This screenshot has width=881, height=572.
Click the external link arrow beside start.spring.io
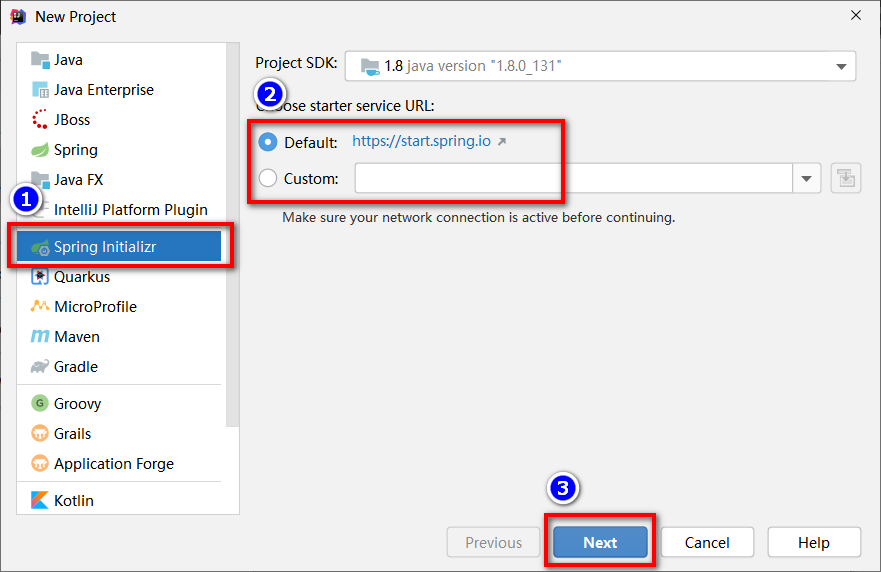[502, 142]
